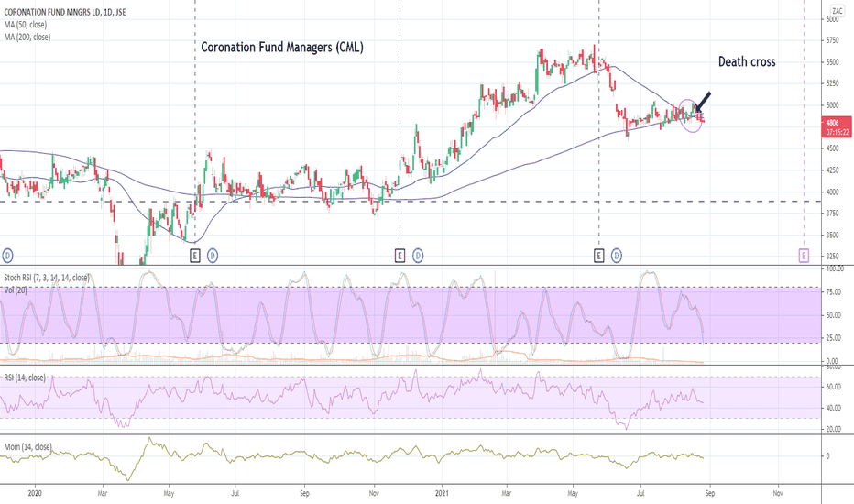The height and width of the screenshot is (504, 854).
Task: Click the countdown timer 07:15:22
Action: 837,132
